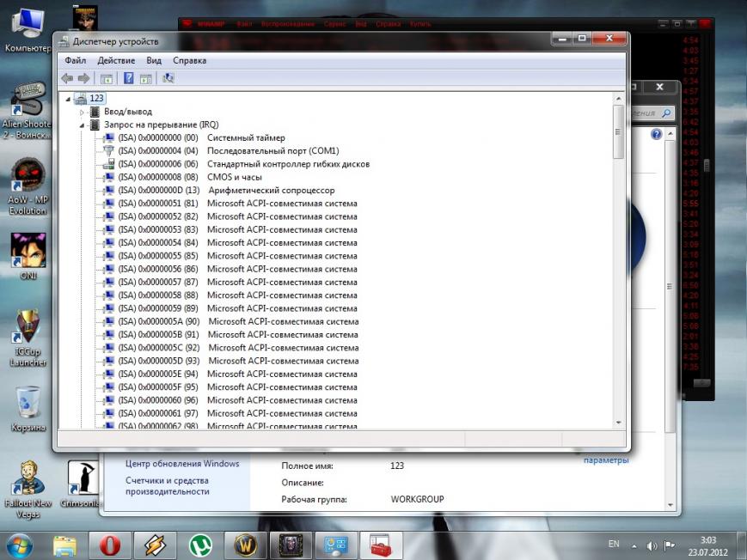
Task: Open the Справка menu
Action: 189,61
